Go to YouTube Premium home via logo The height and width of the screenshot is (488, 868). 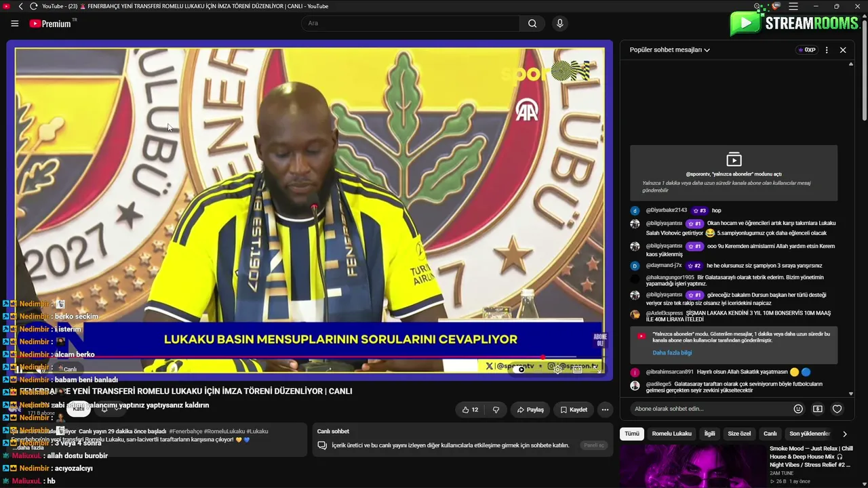click(x=50, y=23)
